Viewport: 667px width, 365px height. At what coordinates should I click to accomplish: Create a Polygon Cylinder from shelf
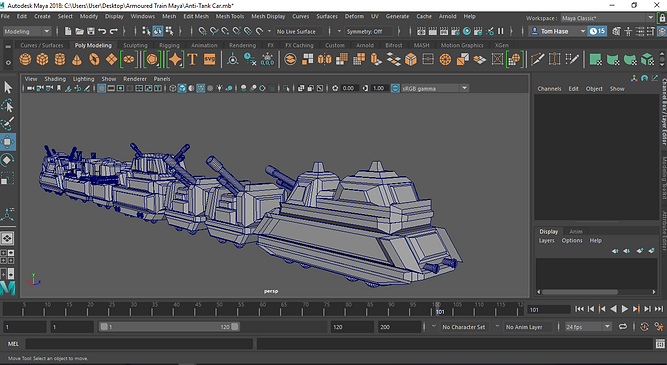click(x=60, y=60)
